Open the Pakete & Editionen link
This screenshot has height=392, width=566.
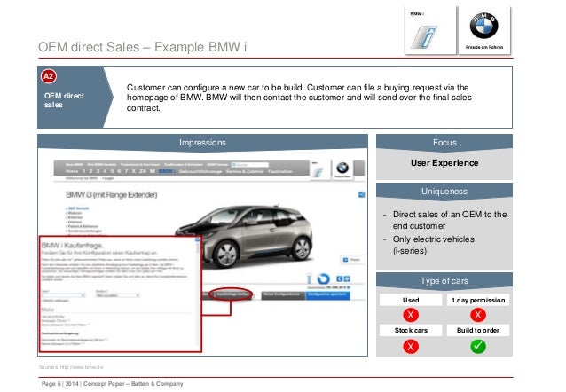[x=82, y=226]
